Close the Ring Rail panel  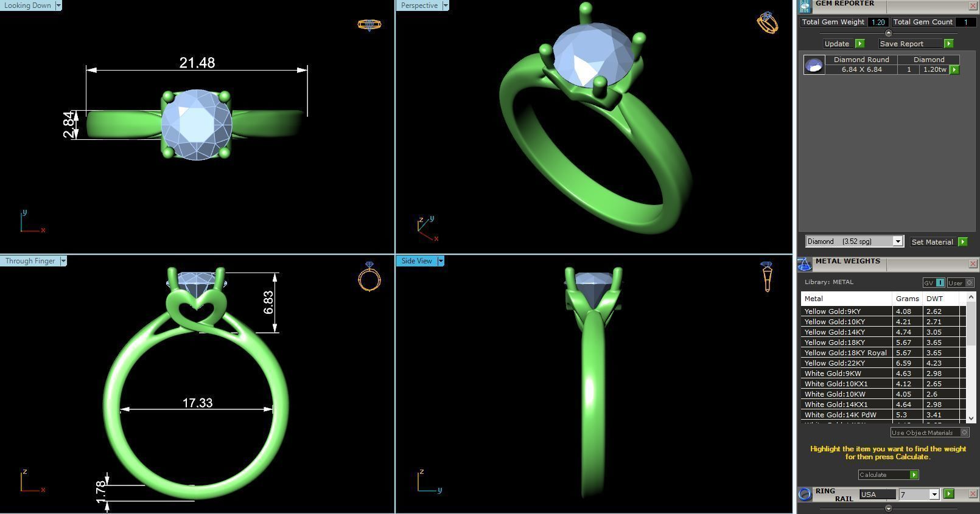[x=972, y=494]
